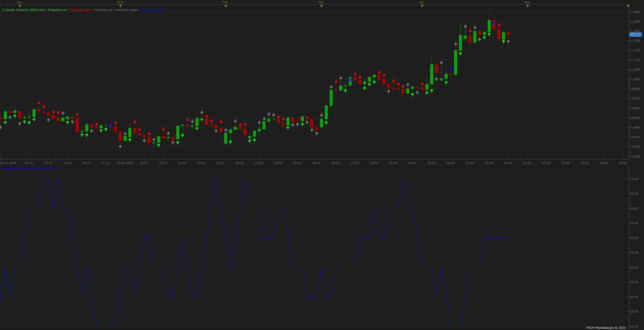
Task: Click the May month triangle marker
Action: click(528, 6)
